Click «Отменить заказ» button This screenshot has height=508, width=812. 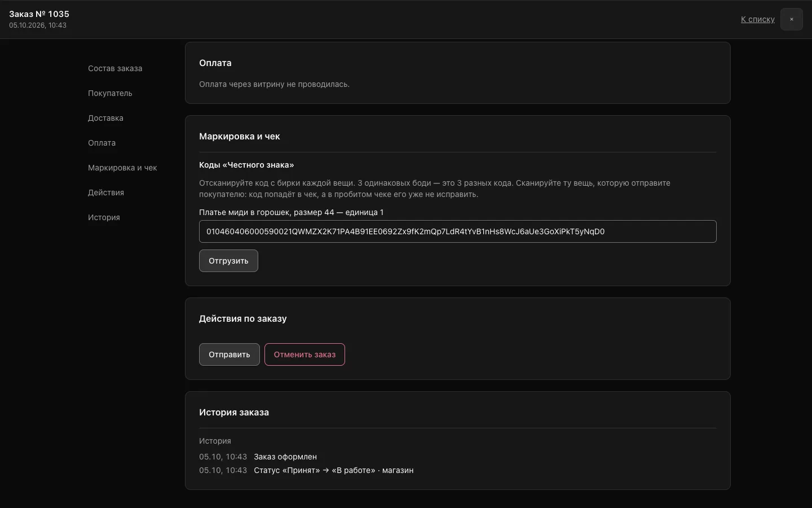[x=304, y=354]
